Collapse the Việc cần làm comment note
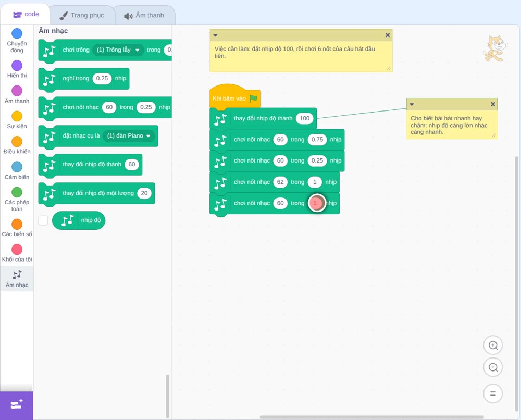The width and height of the screenshot is (521, 420). coord(215,35)
